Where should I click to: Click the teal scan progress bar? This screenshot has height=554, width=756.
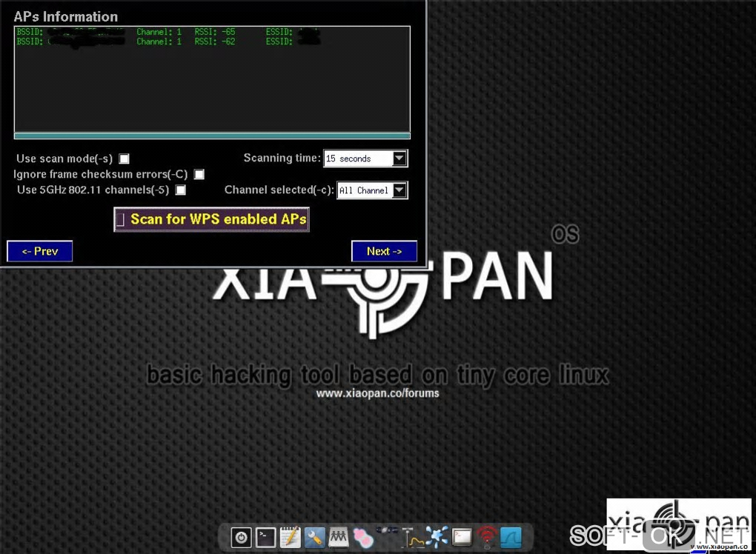click(x=212, y=136)
